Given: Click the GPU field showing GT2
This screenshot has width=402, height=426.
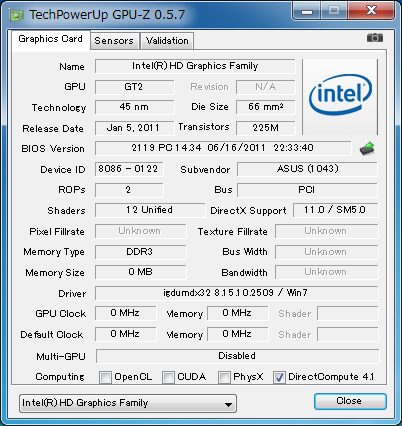Looking at the screenshot, I should pos(134,87).
